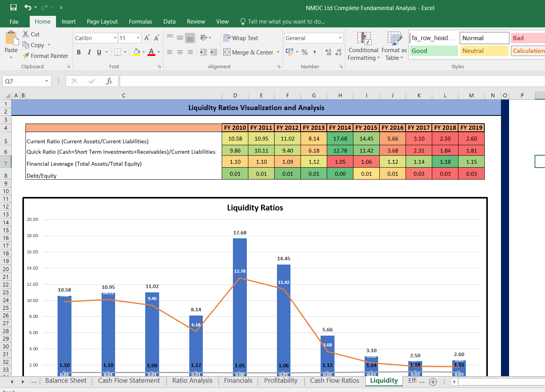Toggle Bottom Align button
The width and height of the screenshot is (545, 392).
pos(190,38)
